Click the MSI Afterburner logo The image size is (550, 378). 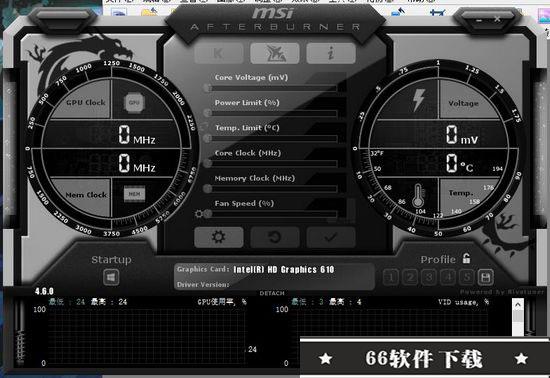(275, 19)
